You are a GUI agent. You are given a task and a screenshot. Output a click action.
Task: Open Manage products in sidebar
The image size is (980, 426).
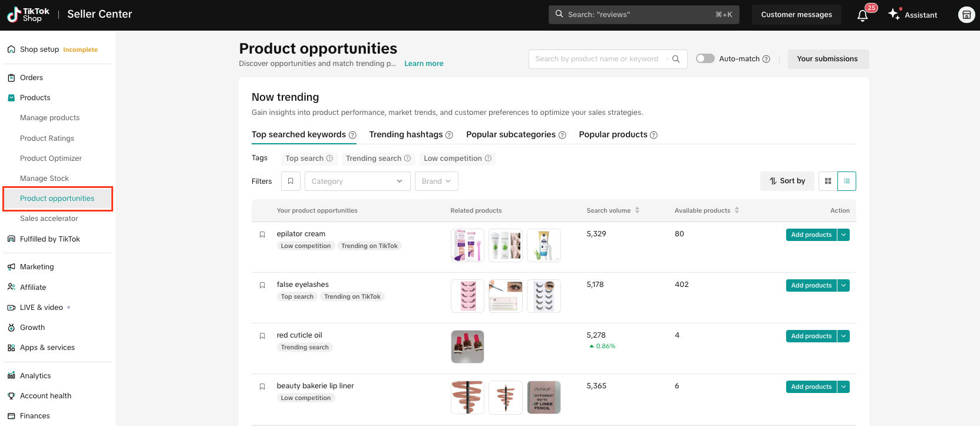coord(50,118)
